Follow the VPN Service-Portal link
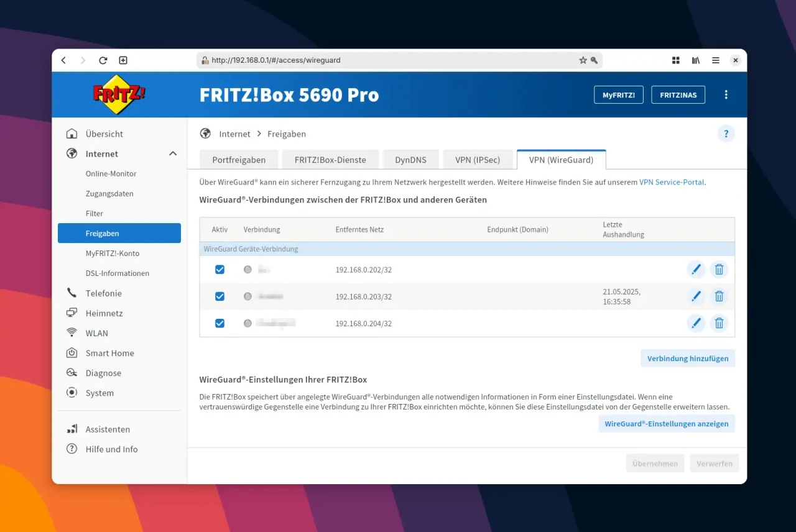This screenshot has width=796, height=532. [672, 182]
